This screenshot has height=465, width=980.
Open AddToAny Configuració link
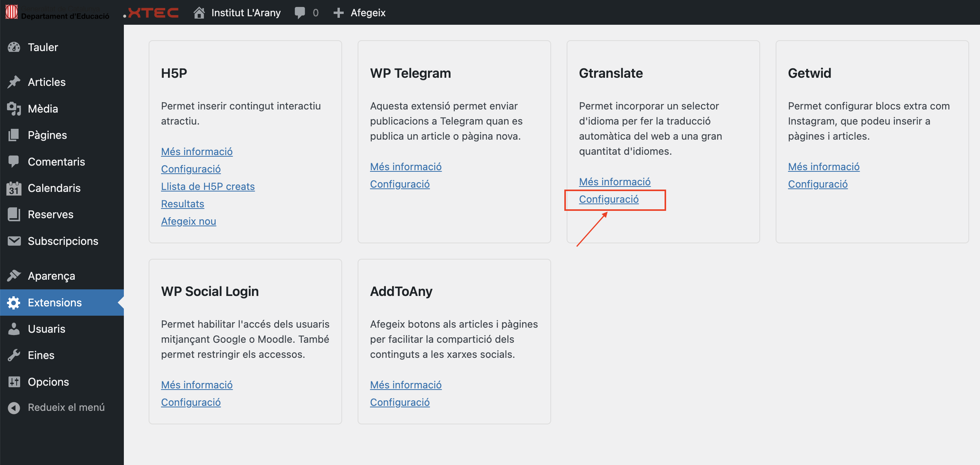click(x=400, y=402)
